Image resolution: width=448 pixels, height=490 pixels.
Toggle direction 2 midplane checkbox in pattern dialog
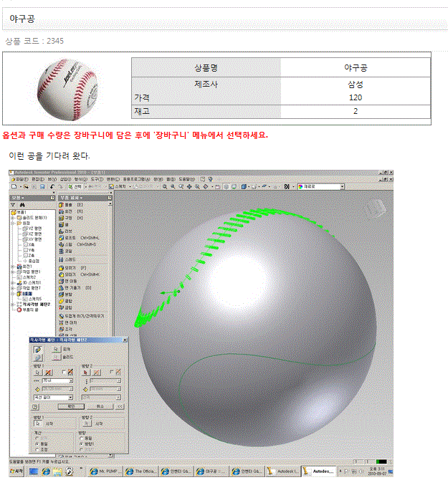click(112, 372)
